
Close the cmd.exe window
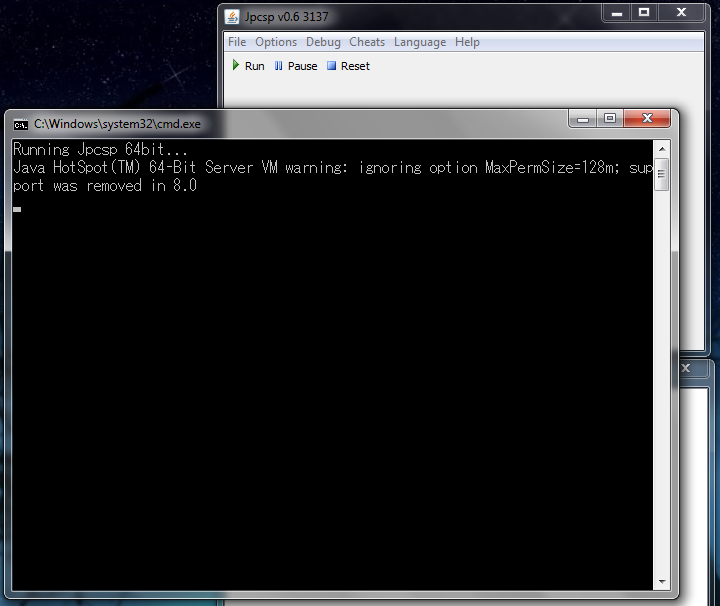pyautogui.click(x=647, y=118)
